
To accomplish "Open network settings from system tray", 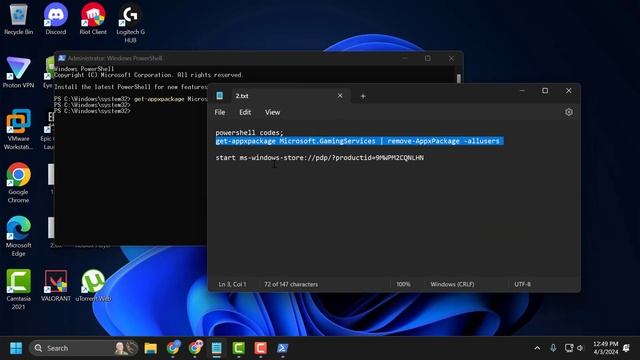I will (569, 348).
